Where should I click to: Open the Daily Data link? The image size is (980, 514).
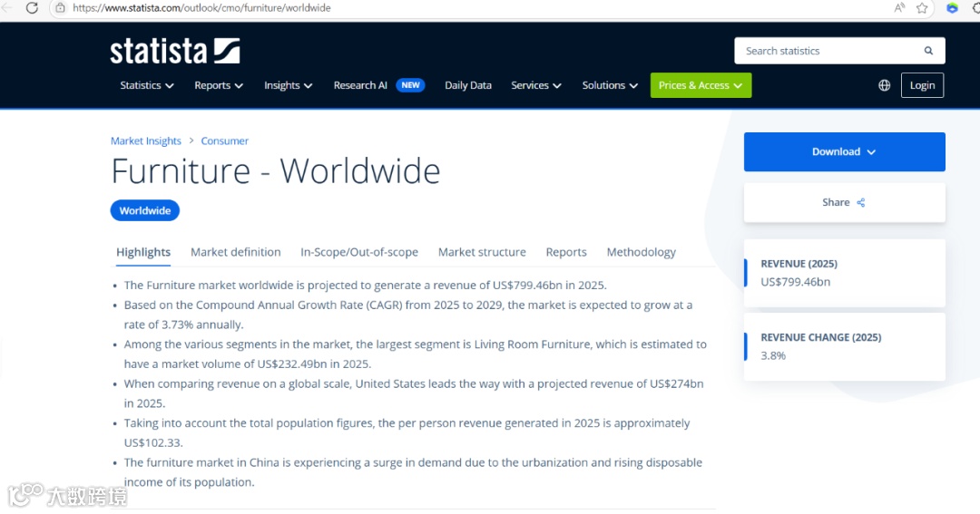468,85
